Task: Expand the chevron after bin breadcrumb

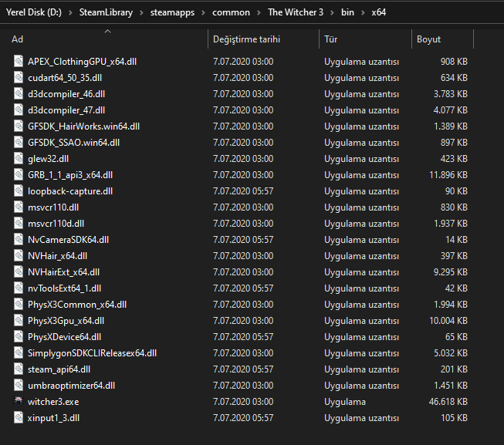Action: (363, 13)
